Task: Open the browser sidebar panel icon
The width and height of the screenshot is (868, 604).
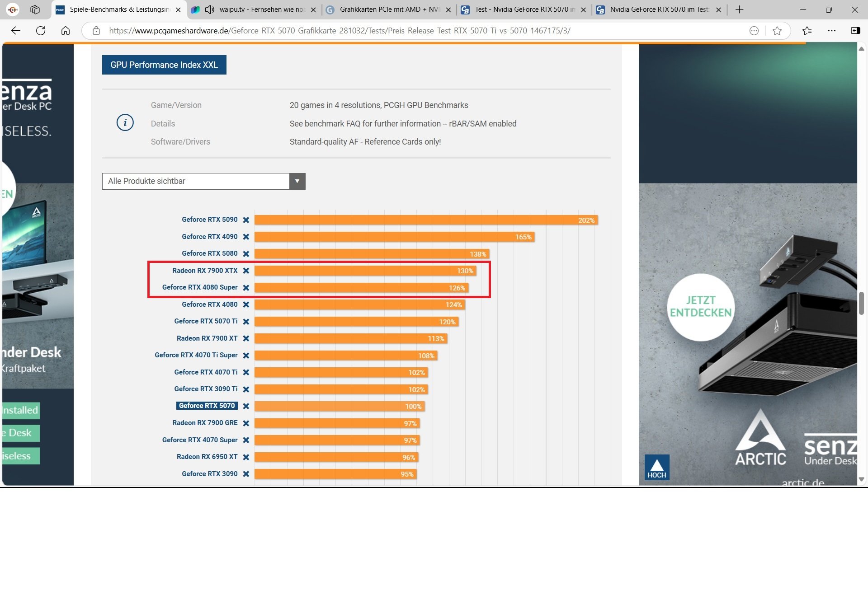Action: (x=855, y=31)
